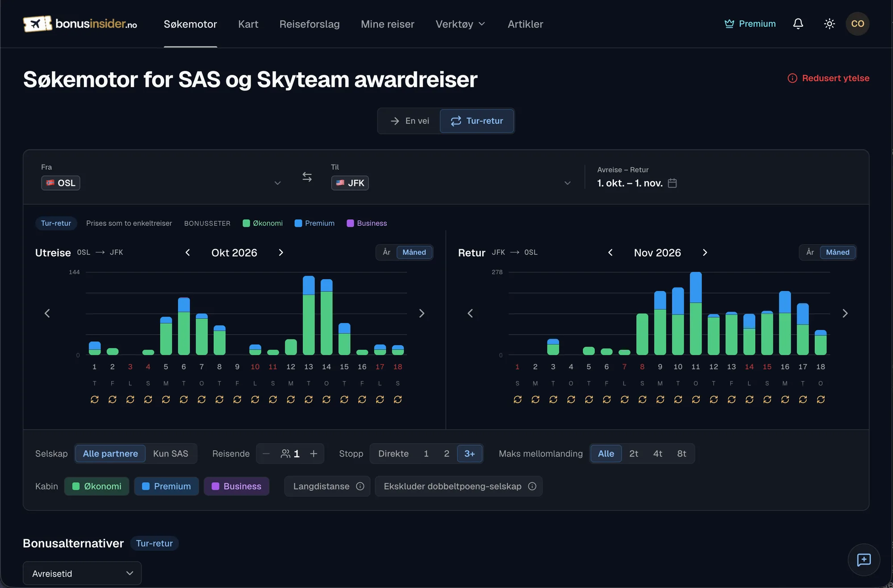The width and height of the screenshot is (893, 588).
Task: Go to next month after Nov 2026
Action: pyautogui.click(x=705, y=253)
